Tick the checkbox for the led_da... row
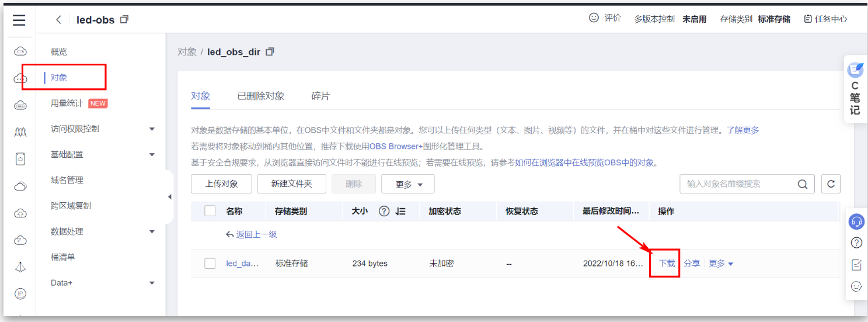The width and height of the screenshot is (868, 322). click(210, 264)
